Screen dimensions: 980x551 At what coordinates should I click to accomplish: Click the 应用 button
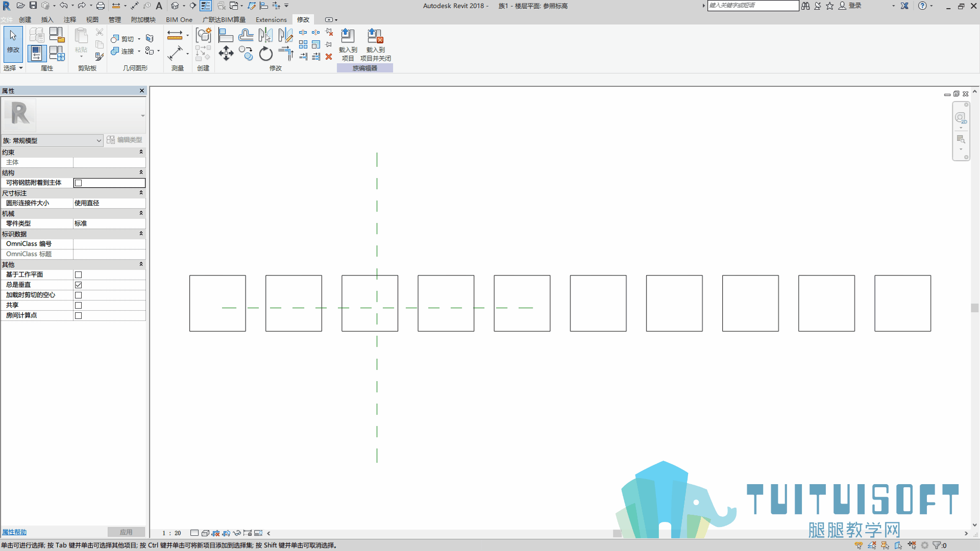coord(126,532)
